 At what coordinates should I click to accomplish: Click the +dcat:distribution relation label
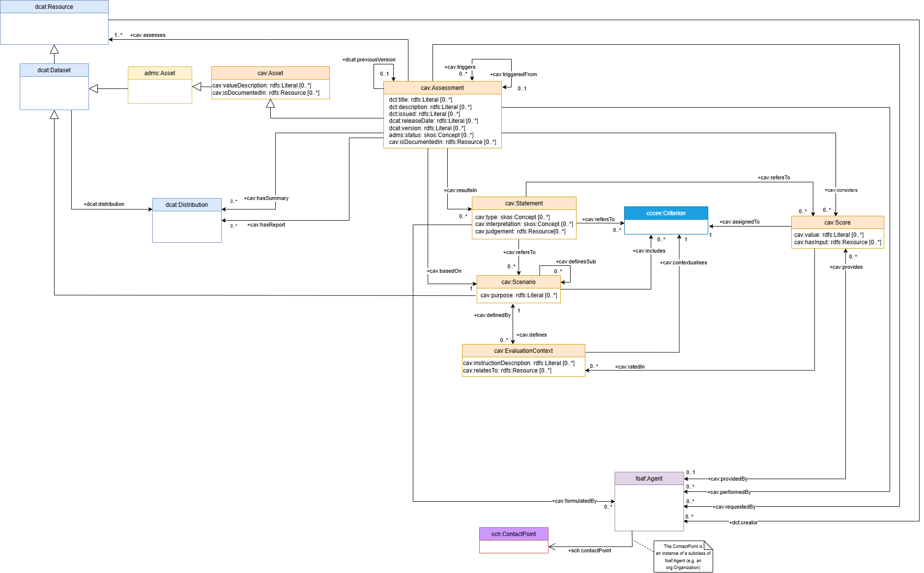coord(104,204)
